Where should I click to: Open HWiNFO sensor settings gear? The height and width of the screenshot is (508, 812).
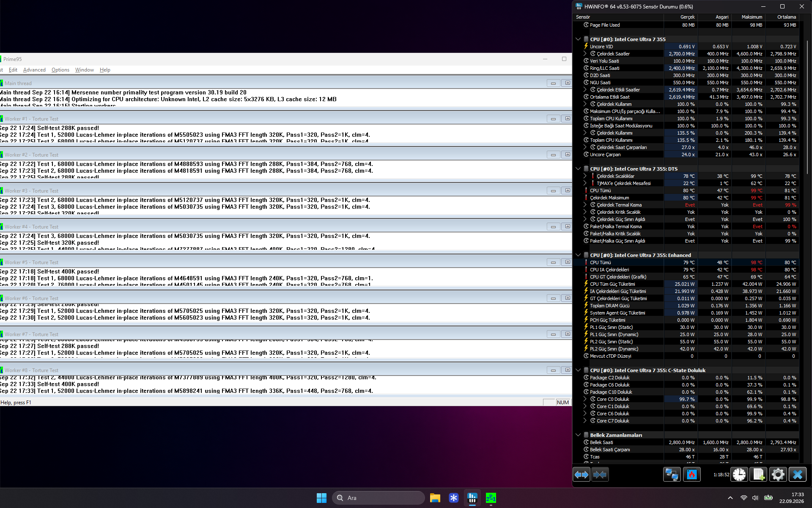pos(778,475)
